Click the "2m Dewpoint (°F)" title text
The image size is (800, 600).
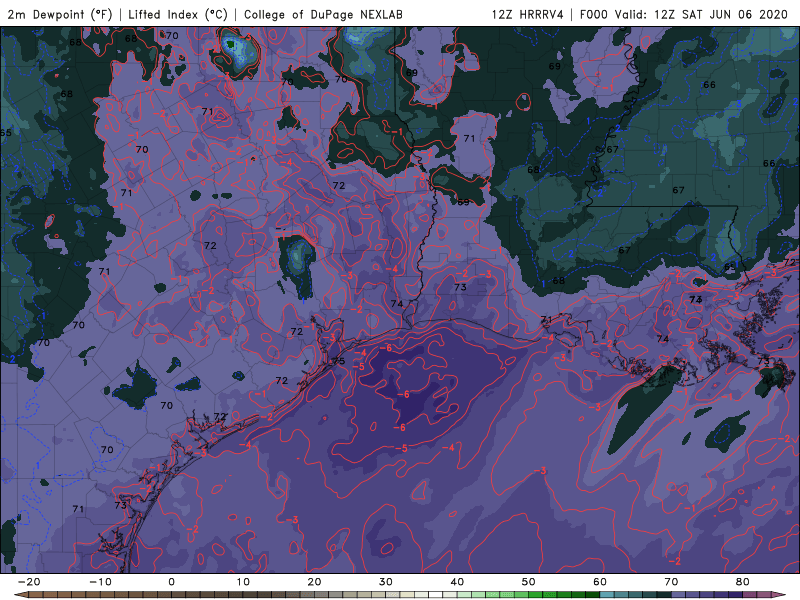(x=60, y=14)
